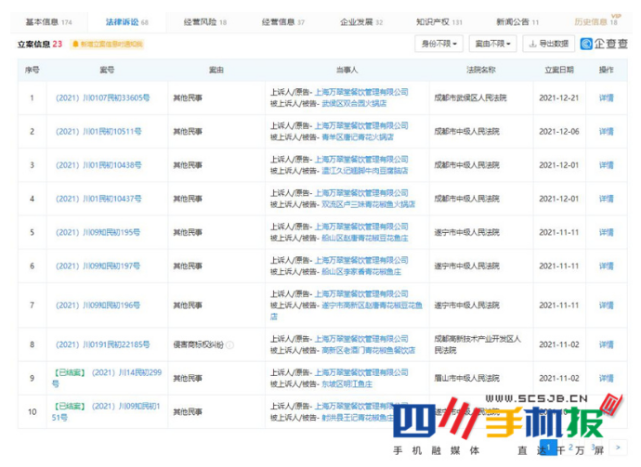The height and width of the screenshot is (467, 641).
Task: Click the 导出数据 export button
Action: [549, 44]
